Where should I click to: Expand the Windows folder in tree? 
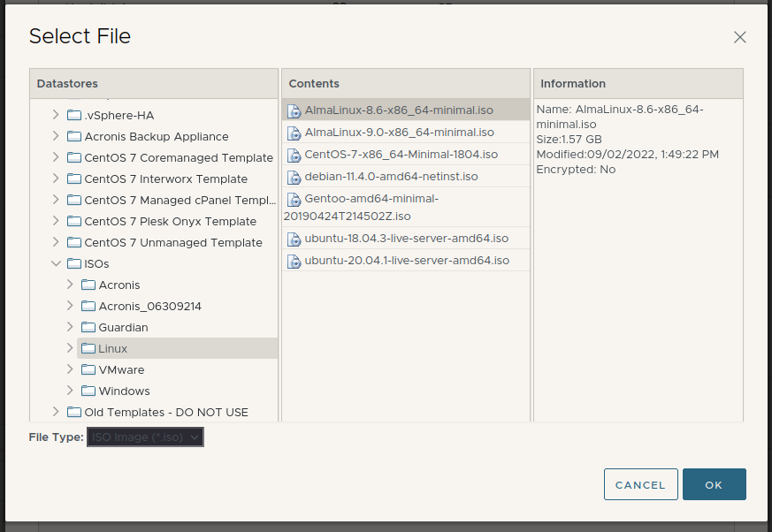[70, 391]
